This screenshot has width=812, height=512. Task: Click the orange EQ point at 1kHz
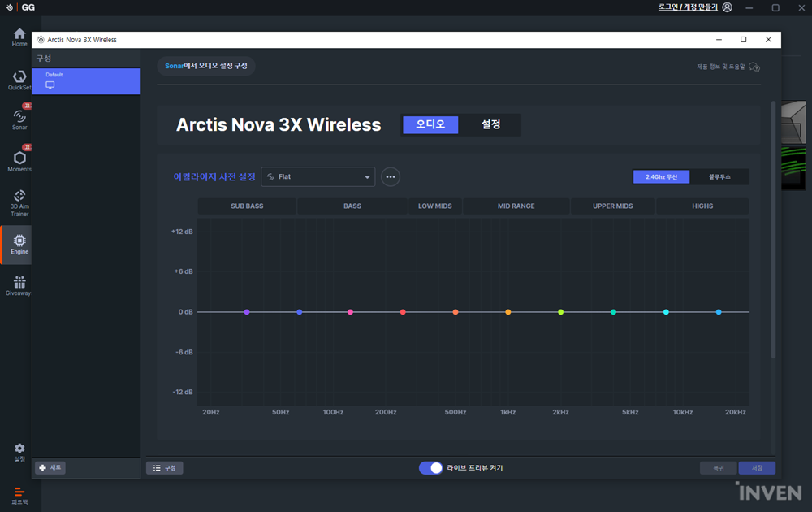pos(508,312)
